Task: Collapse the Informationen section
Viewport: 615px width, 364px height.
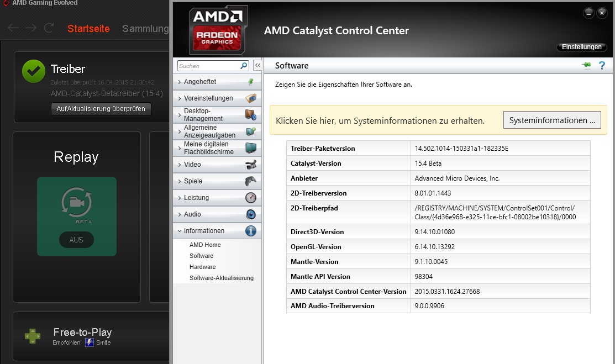Action: click(x=180, y=231)
